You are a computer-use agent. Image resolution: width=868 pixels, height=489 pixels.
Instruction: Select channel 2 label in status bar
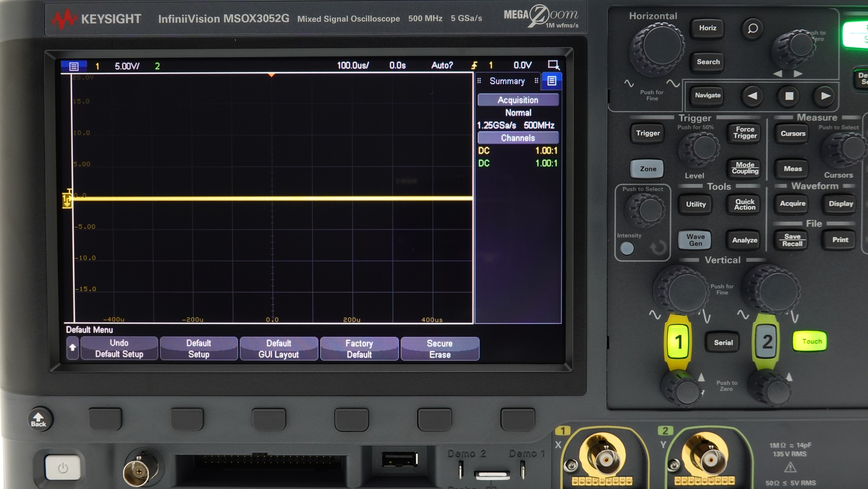point(157,66)
